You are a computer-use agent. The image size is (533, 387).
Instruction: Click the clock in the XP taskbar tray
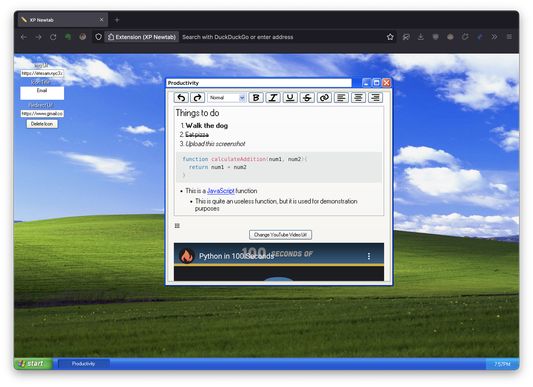coord(502,364)
